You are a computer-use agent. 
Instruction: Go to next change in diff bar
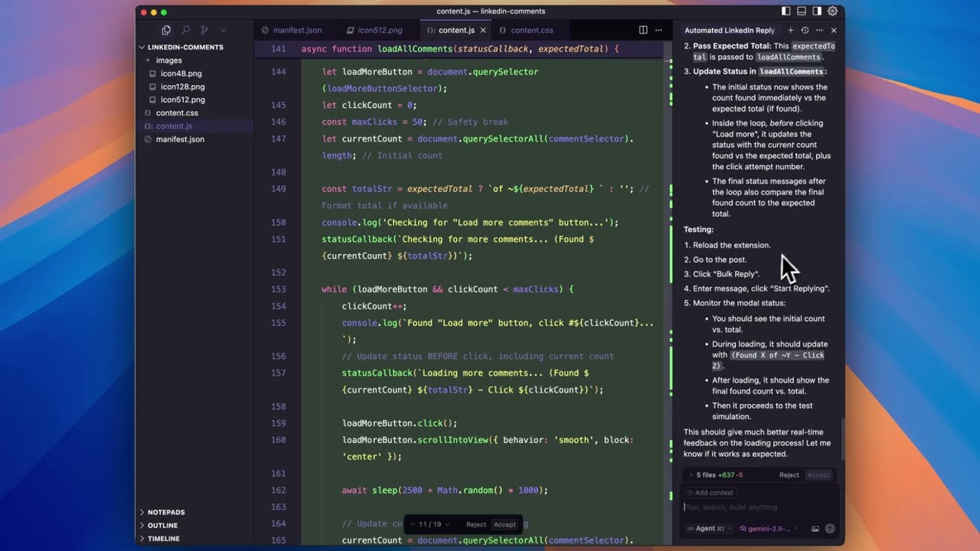[448, 524]
